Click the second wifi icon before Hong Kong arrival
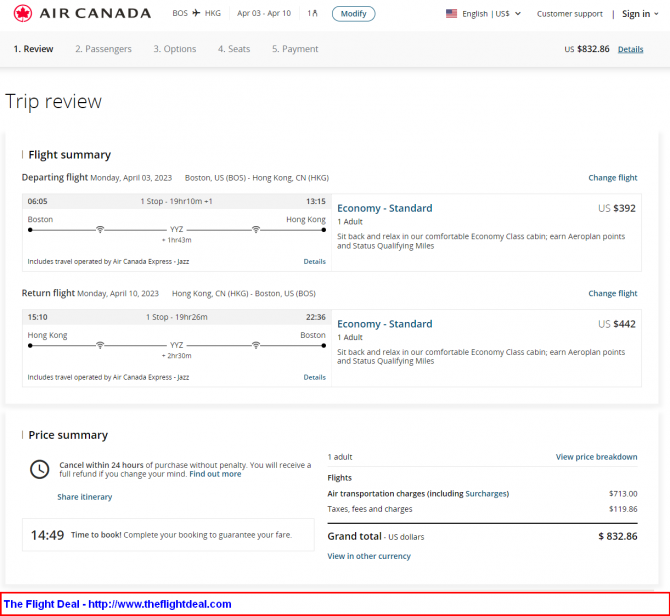 256,229
